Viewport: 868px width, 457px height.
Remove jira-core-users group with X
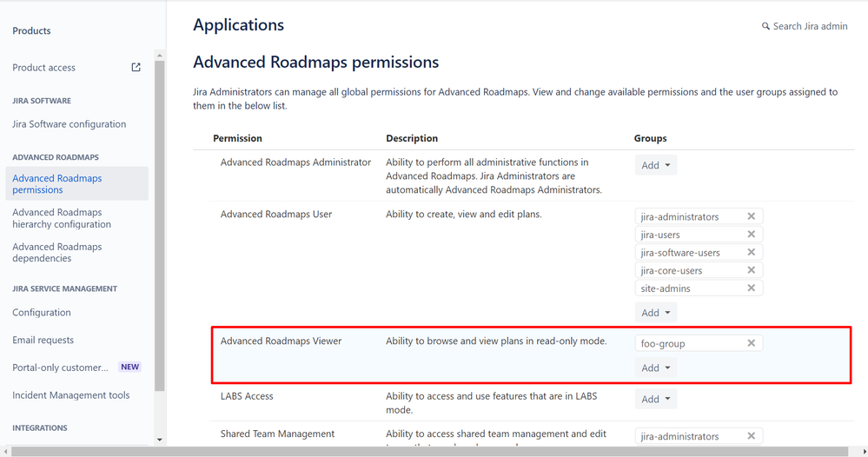click(x=752, y=270)
